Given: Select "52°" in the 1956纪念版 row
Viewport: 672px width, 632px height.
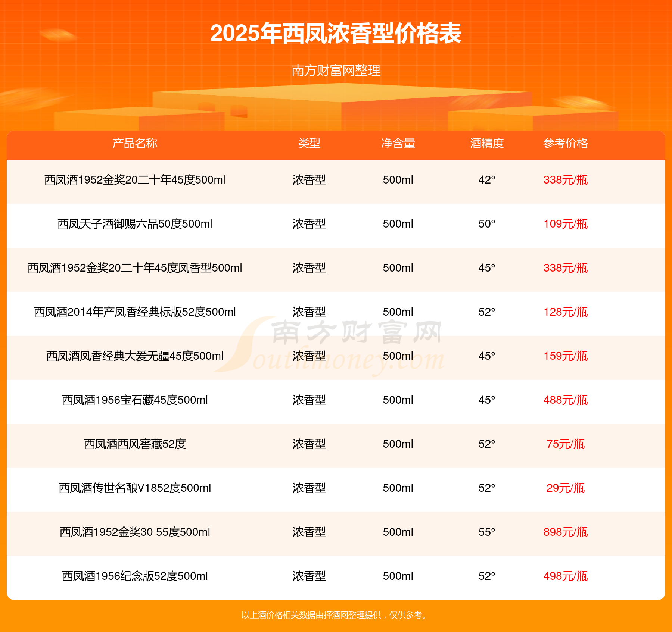Looking at the screenshot, I should coord(487,576).
